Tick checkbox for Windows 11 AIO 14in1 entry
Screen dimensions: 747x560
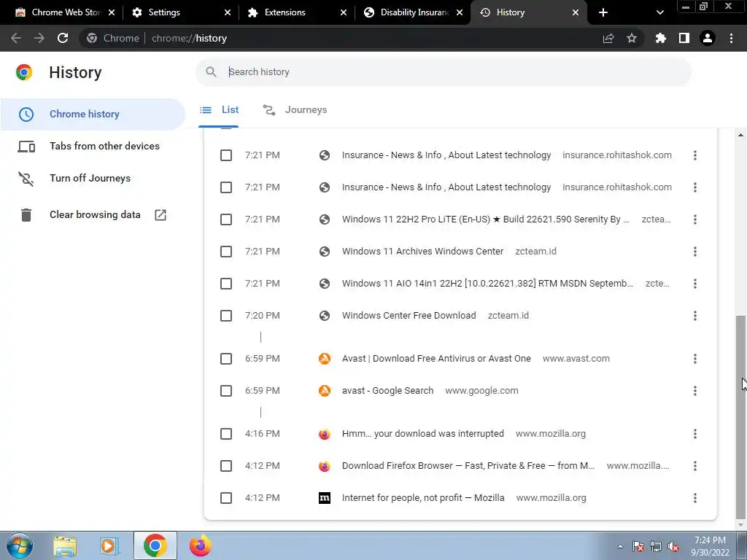pyautogui.click(x=226, y=284)
